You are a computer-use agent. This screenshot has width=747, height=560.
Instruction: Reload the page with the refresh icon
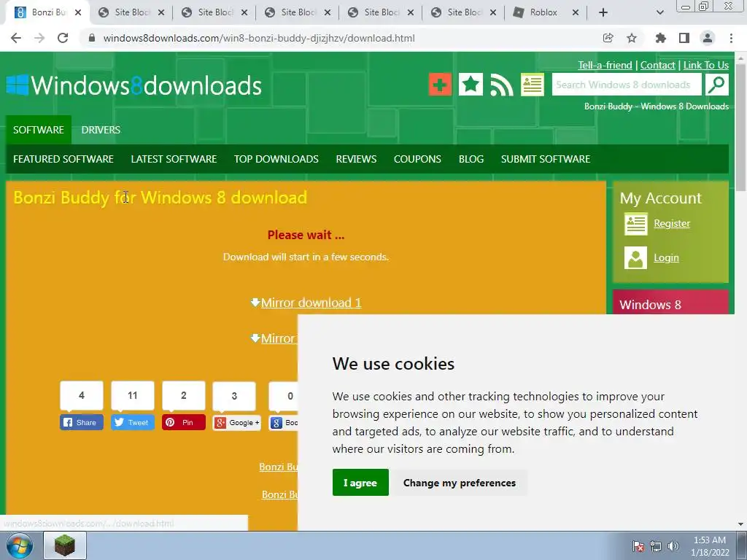click(x=63, y=38)
